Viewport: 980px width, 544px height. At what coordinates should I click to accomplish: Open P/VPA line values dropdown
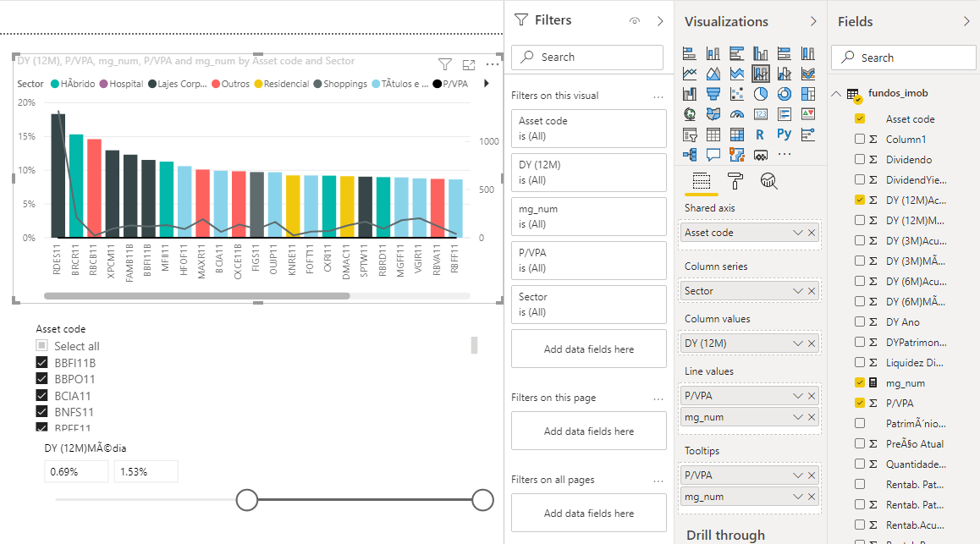[x=797, y=396]
